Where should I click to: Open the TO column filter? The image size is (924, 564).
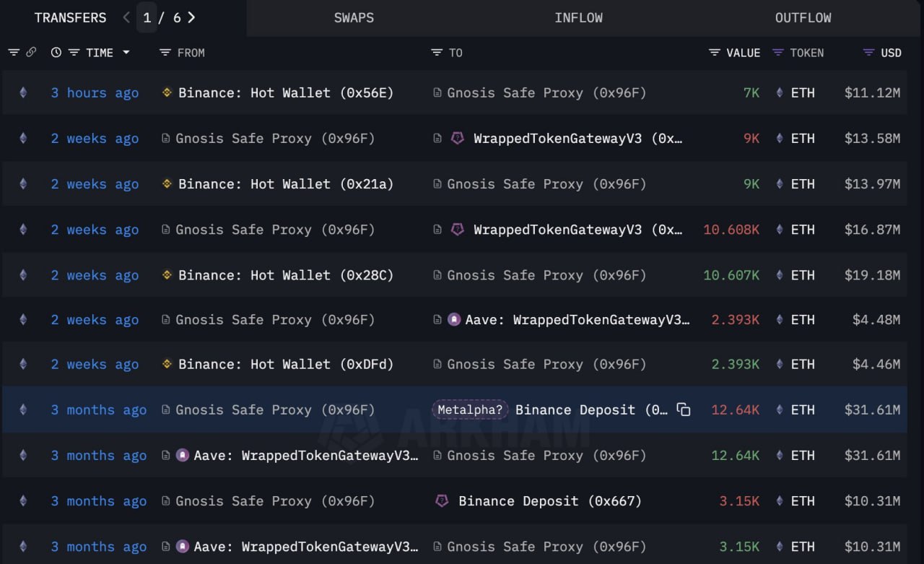436,53
